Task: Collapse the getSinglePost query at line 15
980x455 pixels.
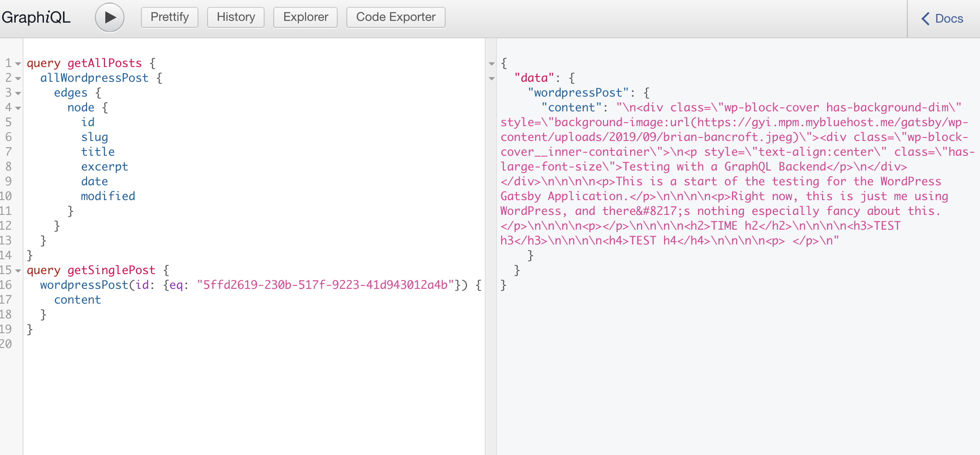Action: [18, 271]
